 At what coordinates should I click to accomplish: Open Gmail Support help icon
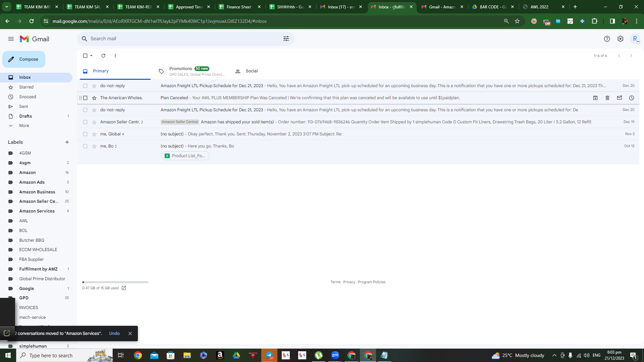[607, 39]
